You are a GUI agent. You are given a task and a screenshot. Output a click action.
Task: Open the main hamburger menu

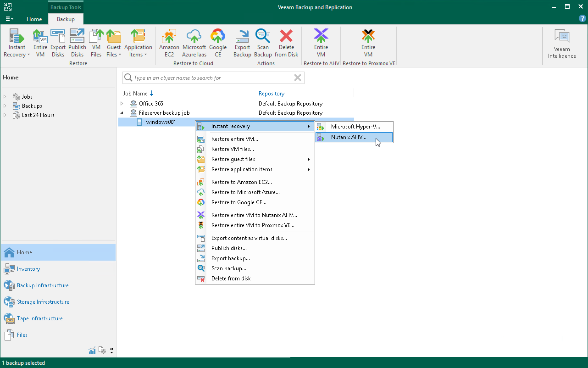pos(9,19)
